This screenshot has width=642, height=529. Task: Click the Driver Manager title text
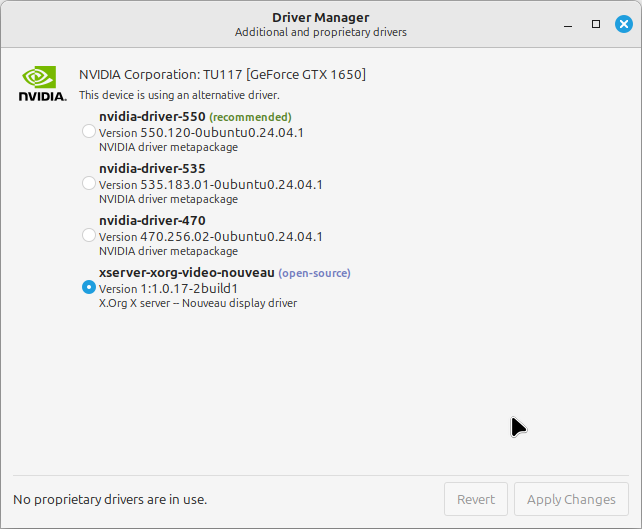pyautogui.click(x=321, y=18)
